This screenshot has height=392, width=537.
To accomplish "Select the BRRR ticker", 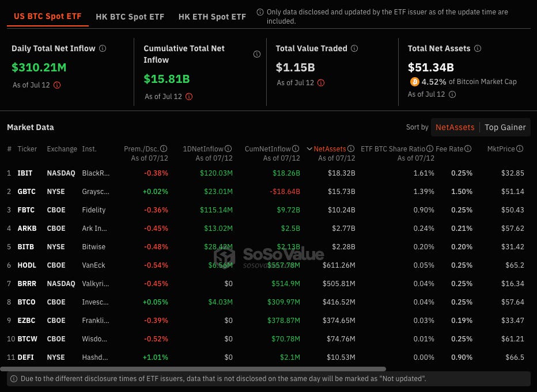I will click(x=27, y=284).
